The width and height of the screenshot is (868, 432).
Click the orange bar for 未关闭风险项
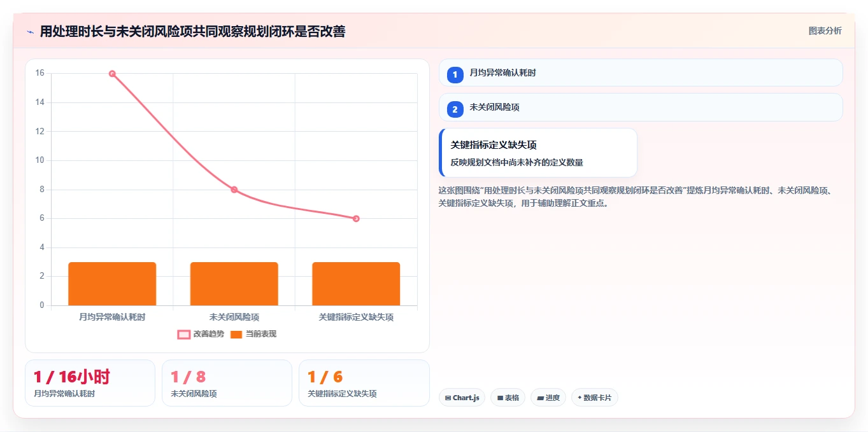234,284
